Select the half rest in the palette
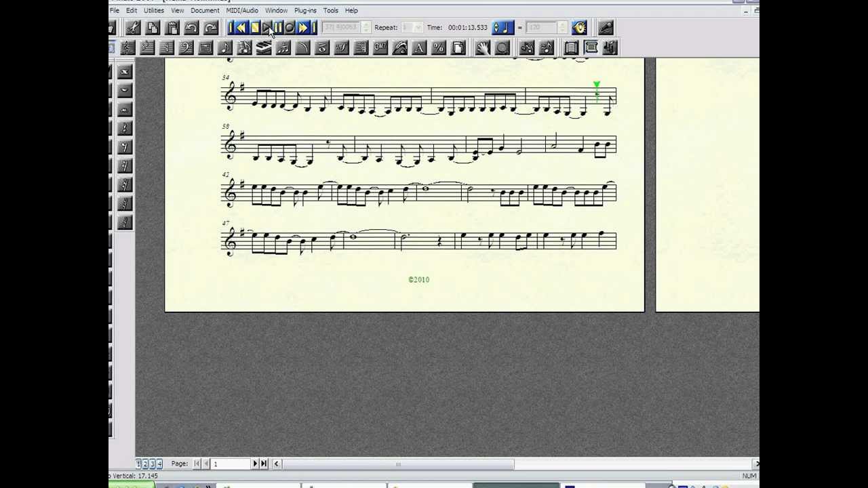868x488 pixels. [x=125, y=109]
